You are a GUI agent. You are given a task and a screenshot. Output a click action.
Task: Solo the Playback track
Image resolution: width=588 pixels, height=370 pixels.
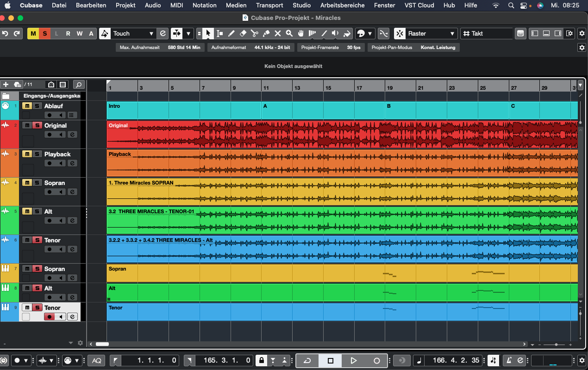(x=37, y=154)
